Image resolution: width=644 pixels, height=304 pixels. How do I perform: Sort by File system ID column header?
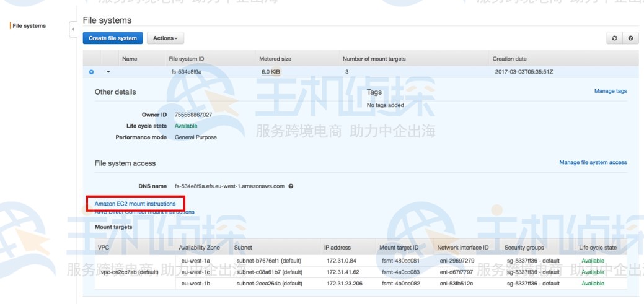click(187, 59)
